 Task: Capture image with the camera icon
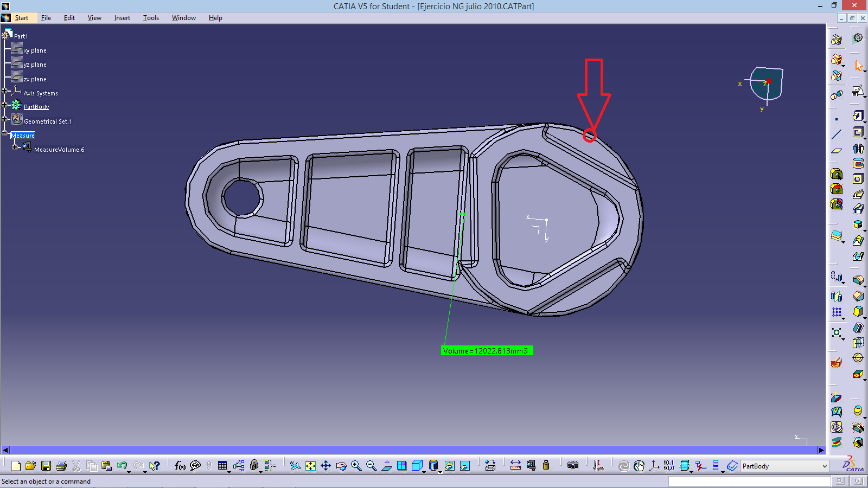tap(573, 466)
